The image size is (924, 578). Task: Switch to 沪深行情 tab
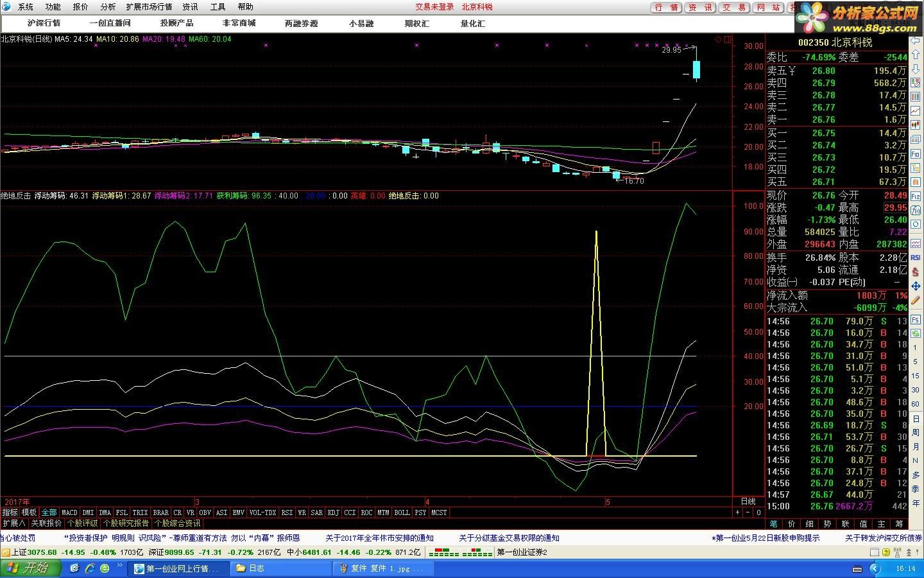[44, 23]
